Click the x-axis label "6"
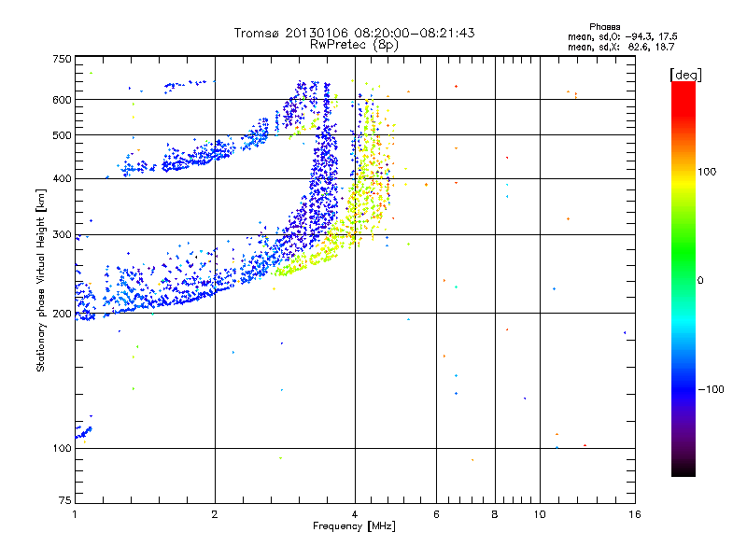 436,514
